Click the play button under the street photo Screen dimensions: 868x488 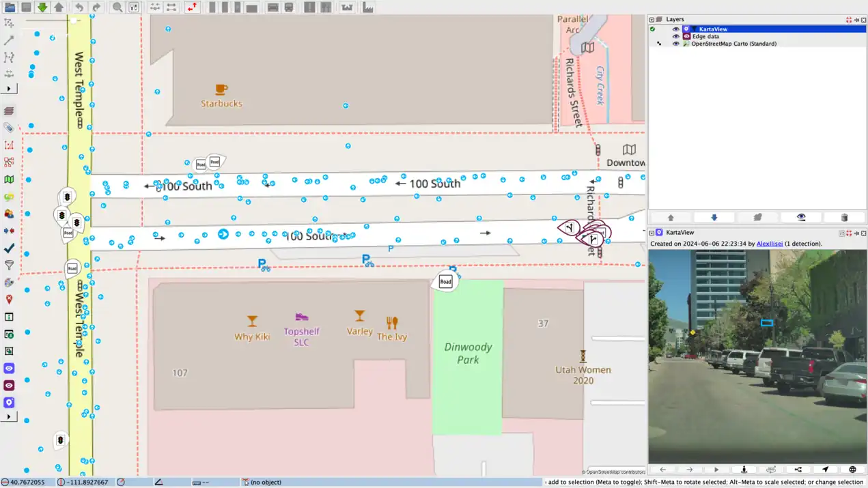click(x=716, y=470)
